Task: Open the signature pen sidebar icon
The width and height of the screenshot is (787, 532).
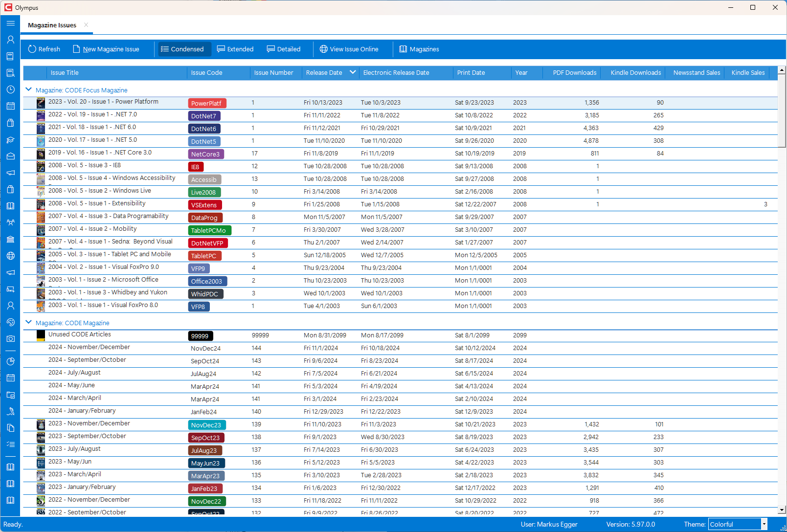Action: (x=10, y=411)
